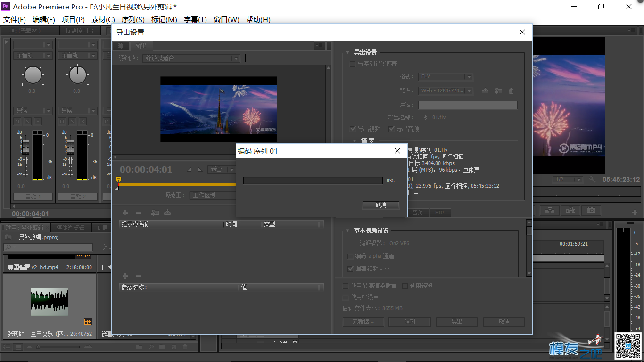Click the 注释 input field
Image resolution: width=644 pixels, height=362 pixels.
[x=468, y=105]
